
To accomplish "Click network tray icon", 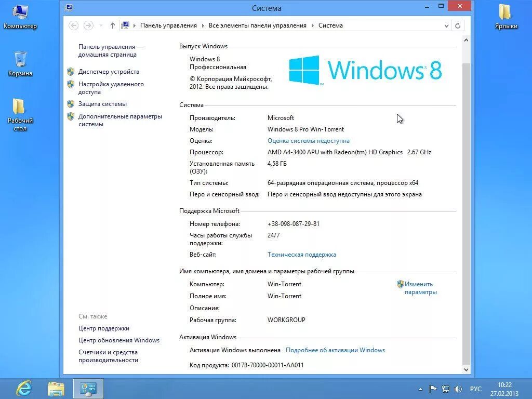I will [x=445, y=389].
